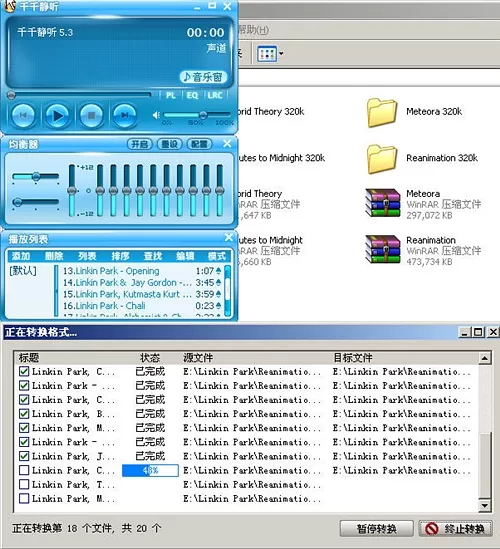Image resolution: width=500 pixels, height=549 pixels.
Task: Mute audio via the speaker icon
Action: [156, 115]
